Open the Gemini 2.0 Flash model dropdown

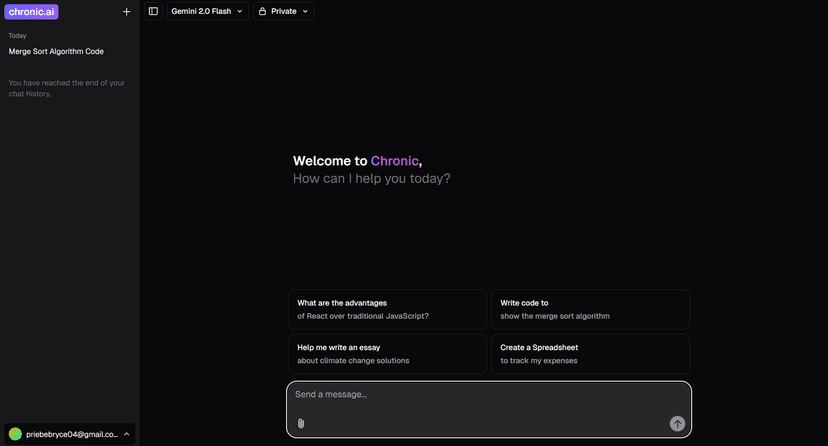[x=206, y=11]
